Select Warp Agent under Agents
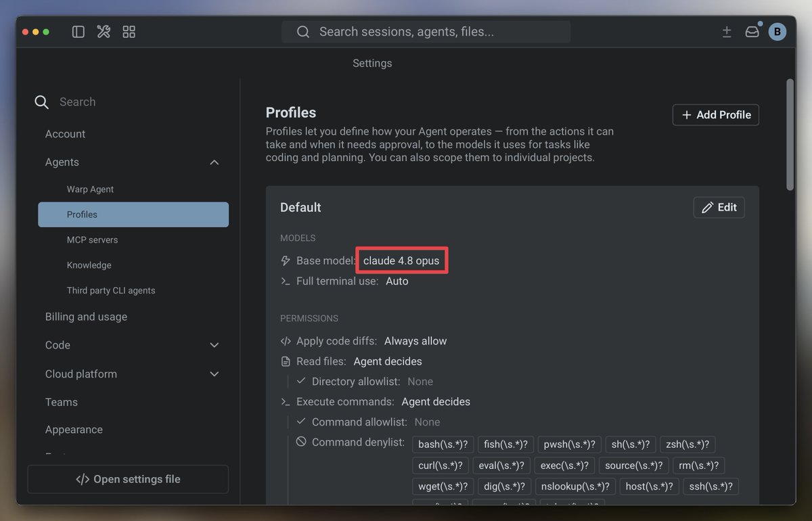Screen dimensions: 812x521 (x=90, y=189)
